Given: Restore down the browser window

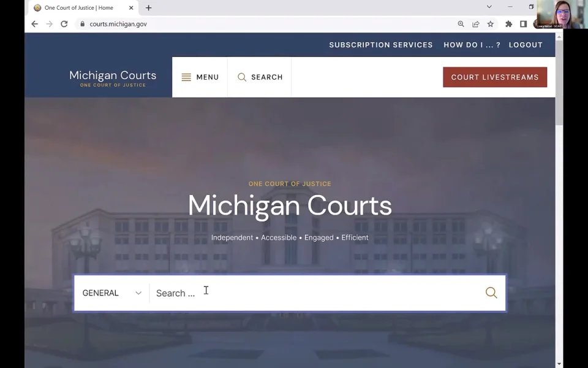Looking at the screenshot, I should click(531, 7).
